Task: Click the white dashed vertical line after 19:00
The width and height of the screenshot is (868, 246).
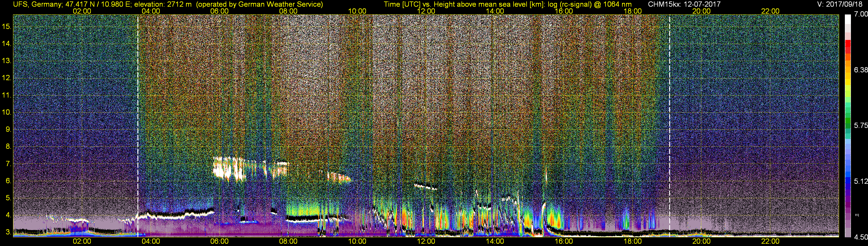Action: 670,125
